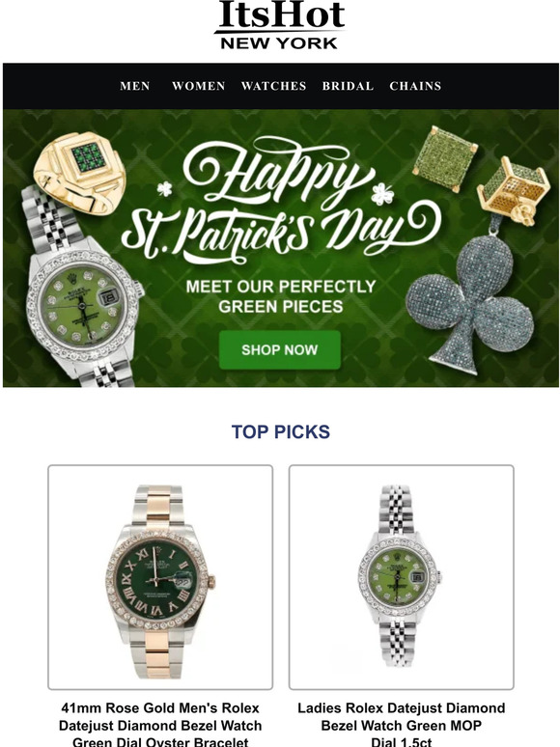Click the TOP PICKS heading
Screen dimensions: 560x747
[x=281, y=431]
